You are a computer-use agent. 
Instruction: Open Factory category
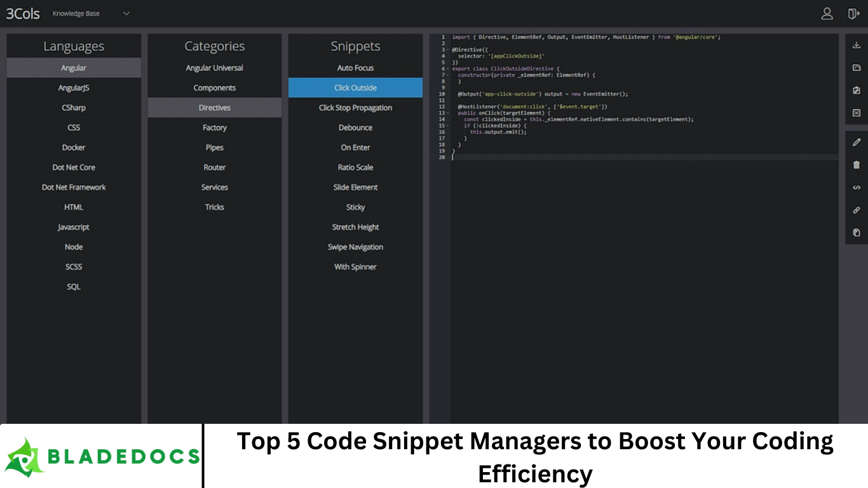pos(215,128)
